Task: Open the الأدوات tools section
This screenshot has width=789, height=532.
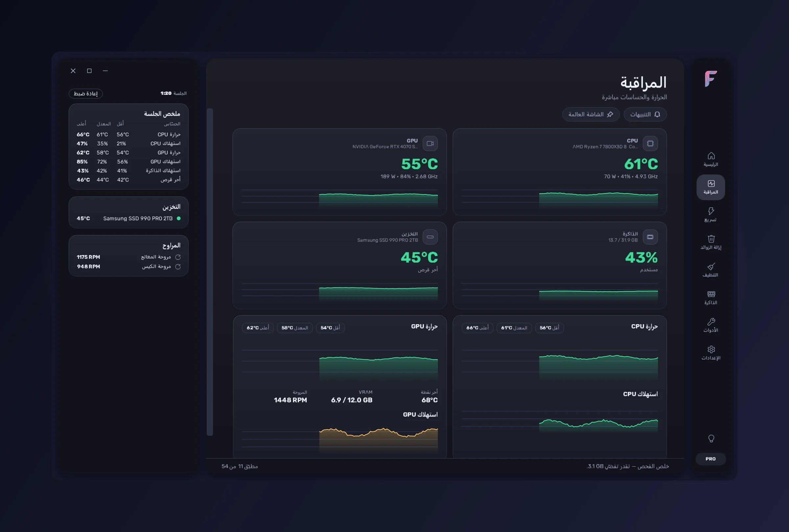Action: tap(711, 325)
